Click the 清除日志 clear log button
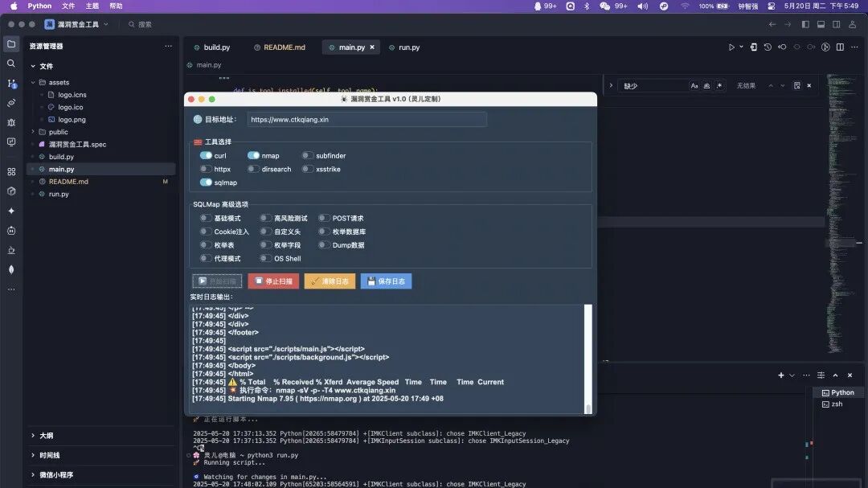The height and width of the screenshot is (488, 868). point(330,281)
